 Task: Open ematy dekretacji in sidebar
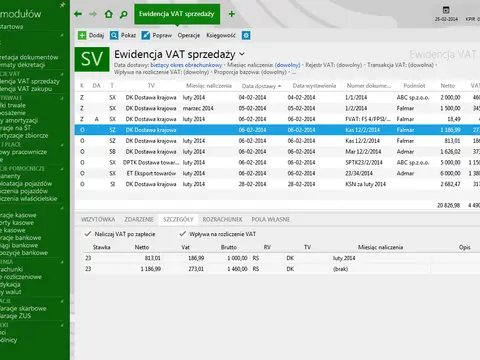tap(22, 65)
